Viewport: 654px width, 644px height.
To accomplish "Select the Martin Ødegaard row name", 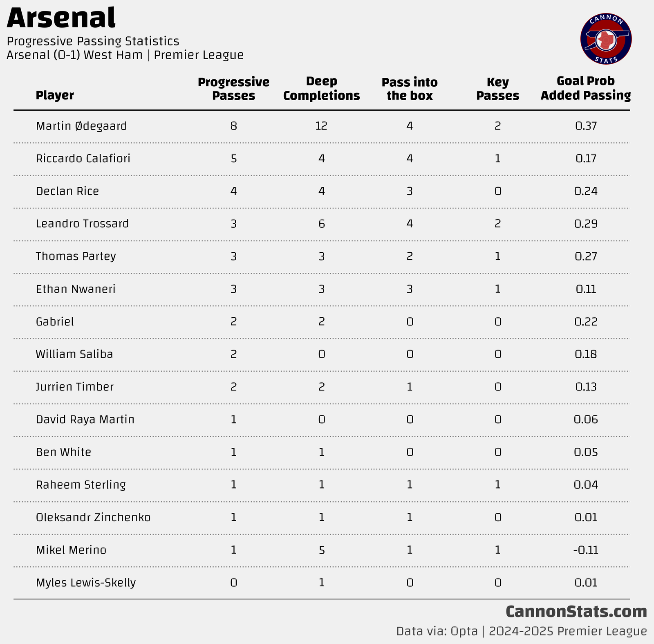I will click(x=81, y=126).
